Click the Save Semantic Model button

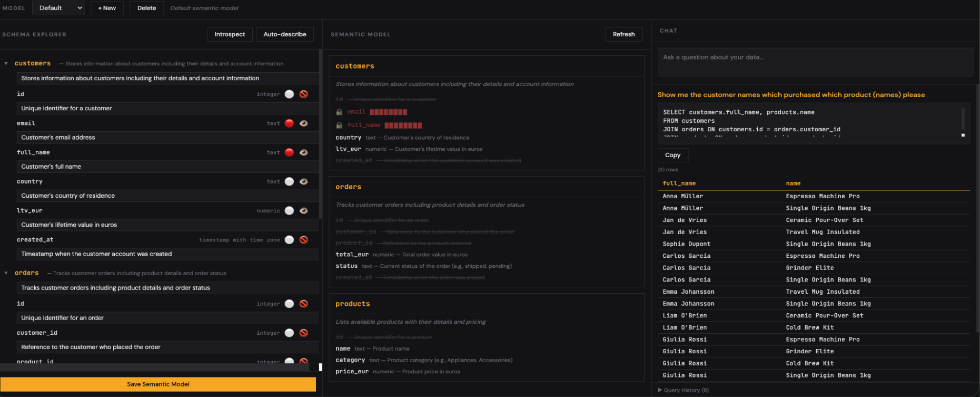click(158, 384)
